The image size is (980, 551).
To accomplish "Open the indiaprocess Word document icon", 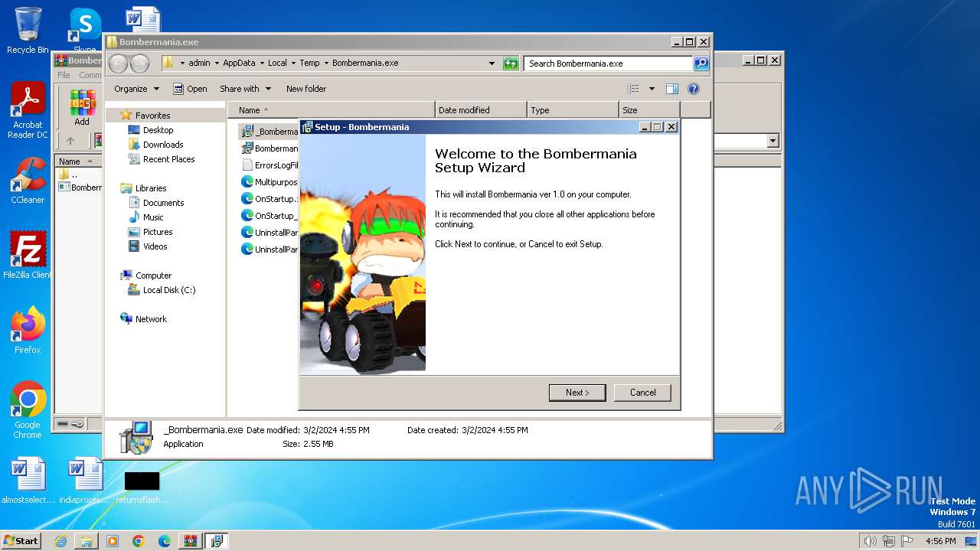I will click(x=85, y=481).
